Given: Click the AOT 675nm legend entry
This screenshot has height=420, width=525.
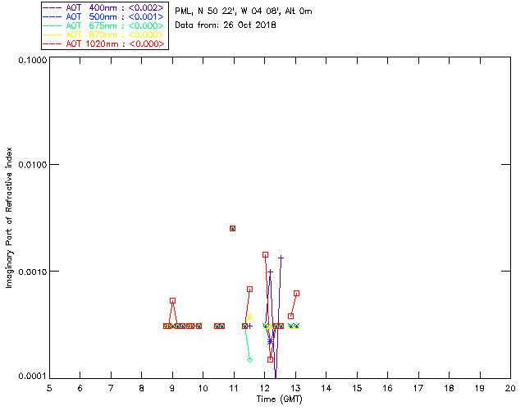Looking at the screenshot, I should point(104,25).
